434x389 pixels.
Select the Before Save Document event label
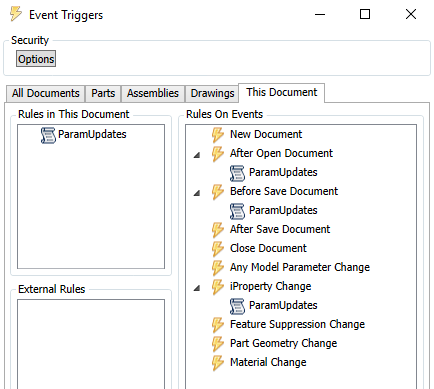tap(284, 191)
